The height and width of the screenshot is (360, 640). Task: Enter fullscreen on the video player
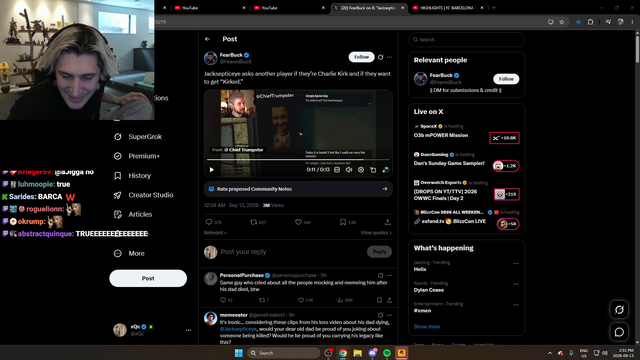pos(385,170)
